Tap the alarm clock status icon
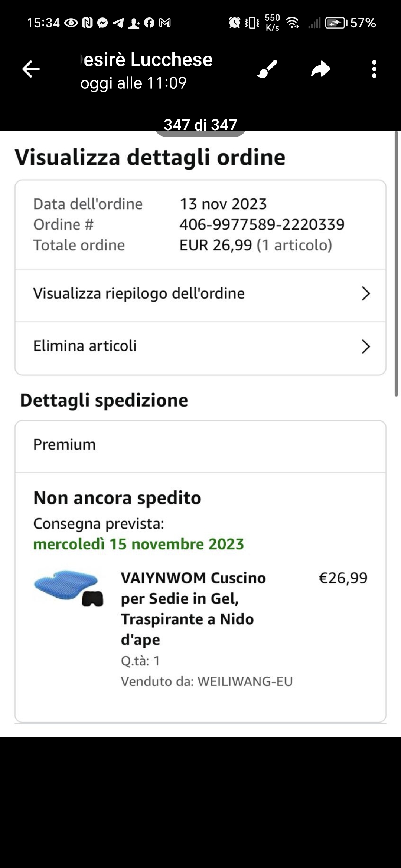The height and width of the screenshot is (868, 401). [234, 23]
